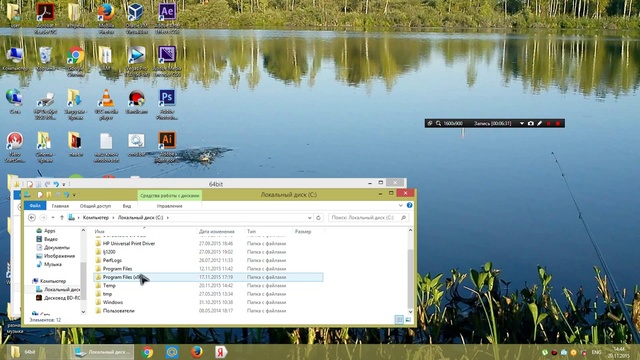Stop the recording using the red square button
The image size is (640, 360).
[x=558, y=123]
